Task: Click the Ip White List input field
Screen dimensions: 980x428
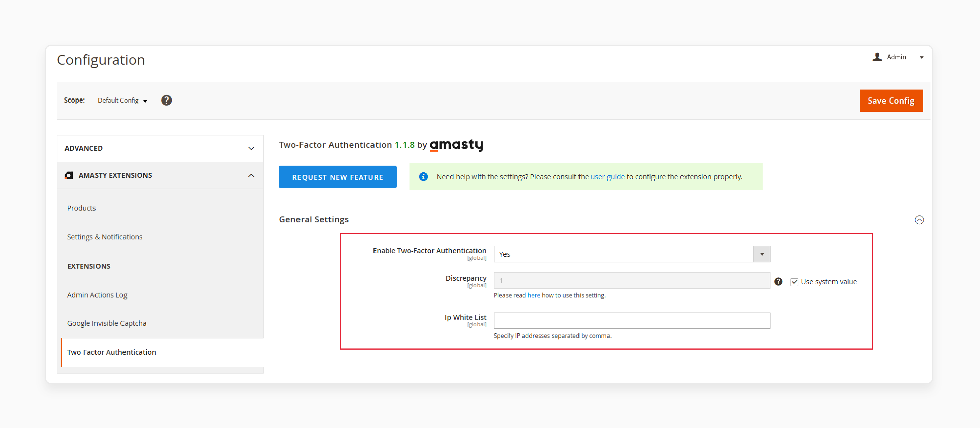Action: (632, 321)
